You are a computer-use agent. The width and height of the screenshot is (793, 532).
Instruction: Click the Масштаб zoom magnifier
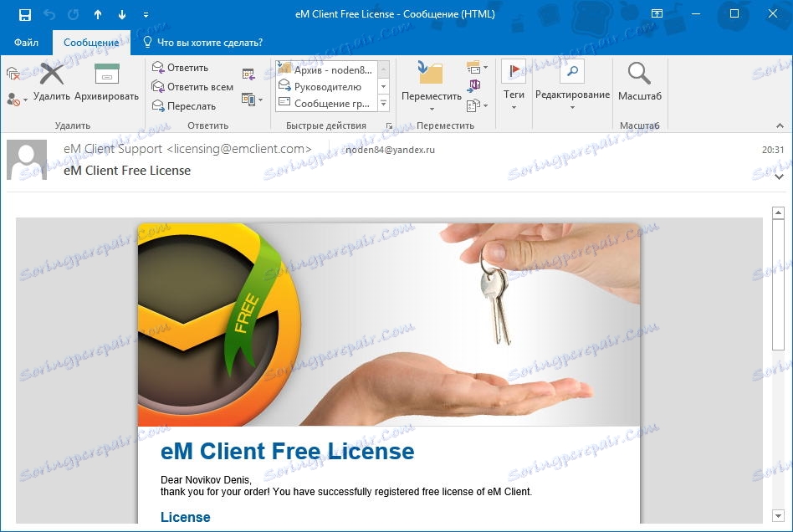point(639,83)
